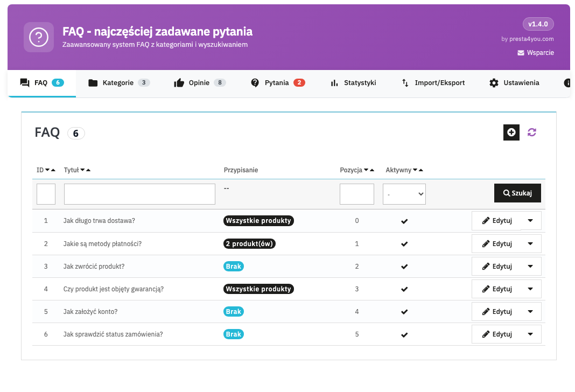
Task: Sort Tytuł column ascending arrow
Action: (88, 170)
